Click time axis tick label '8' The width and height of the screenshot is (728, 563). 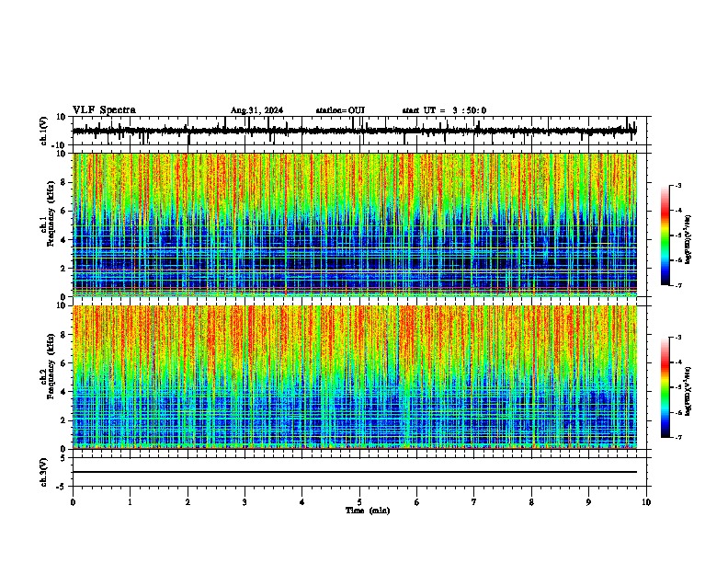531,502
